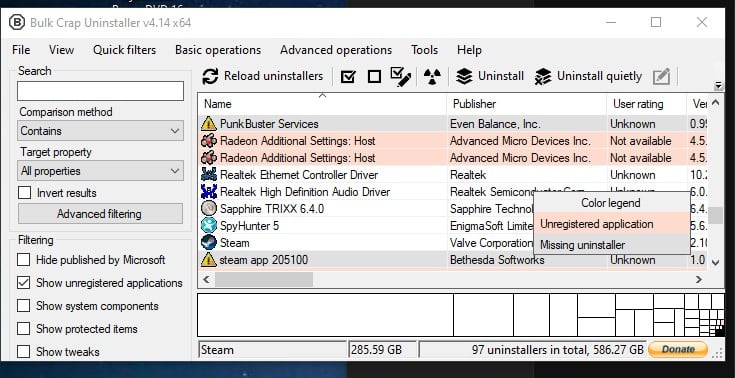This screenshot has height=378, width=735.
Task: Open the toolbar overflow arrow at right
Action: tap(718, 85)
